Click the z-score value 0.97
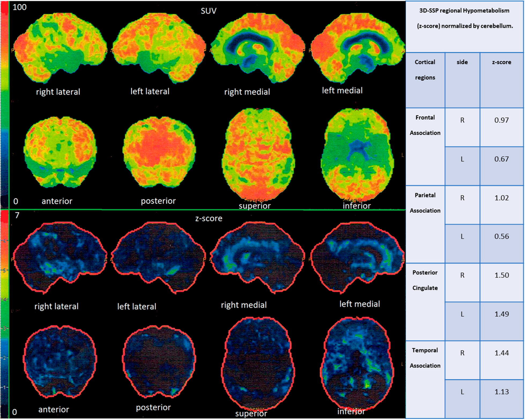 coord(501,120)
